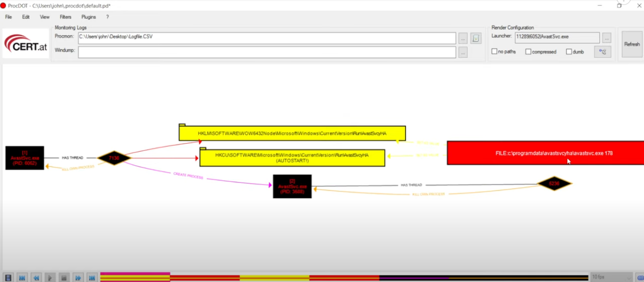Select HKCU Run AvastSvcyHA AUTOSTART key
The image size is (644, 282).
(x=292, y=158)
